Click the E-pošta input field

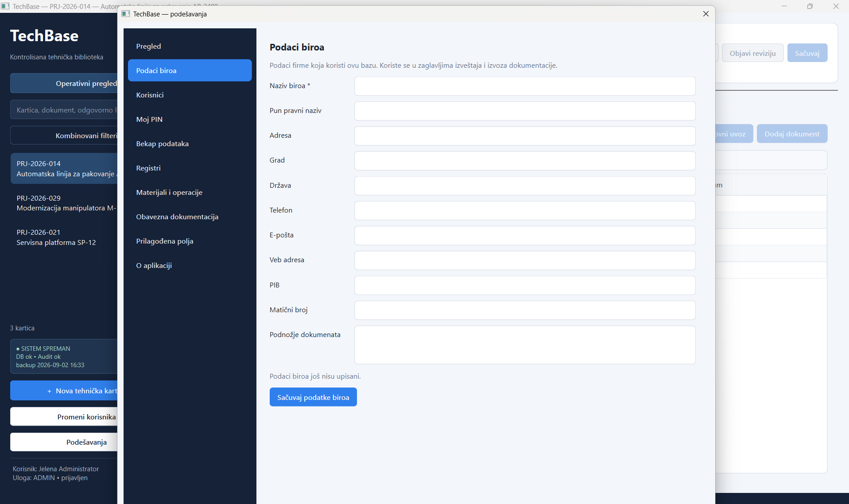point(525,235)
